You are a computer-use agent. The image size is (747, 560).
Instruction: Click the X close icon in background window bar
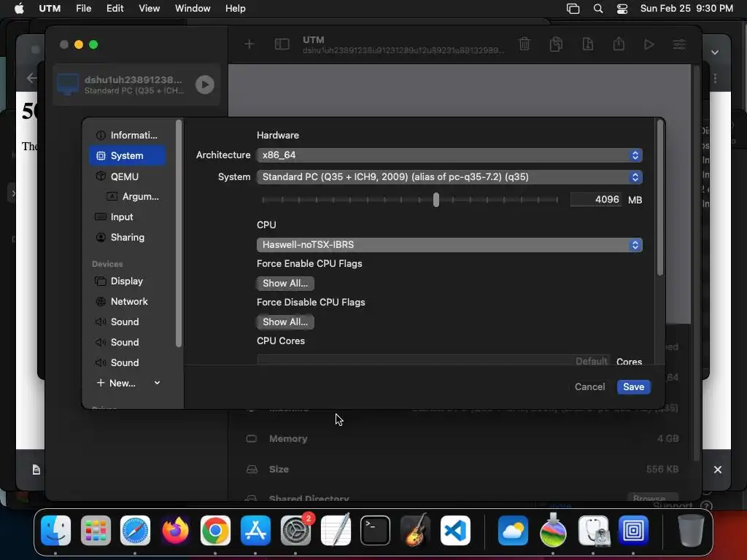(x=718, y=470)
